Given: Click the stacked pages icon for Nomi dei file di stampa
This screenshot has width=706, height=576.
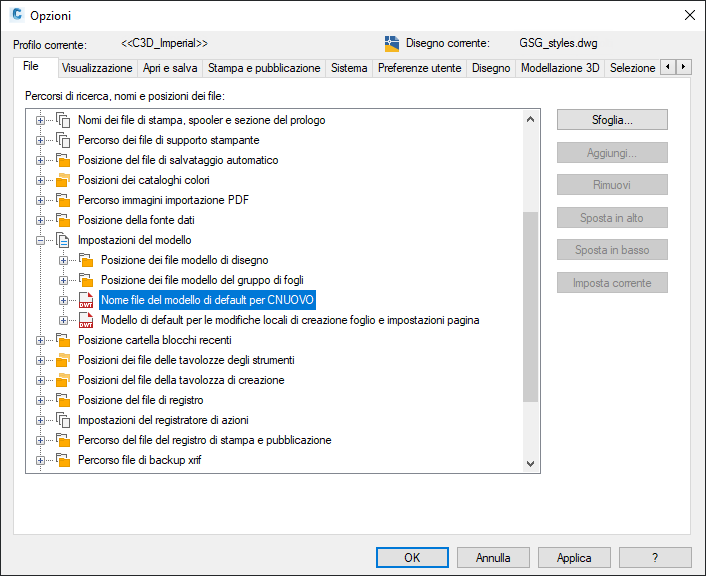Looking at the screenshot, I should tap(63, 120).
